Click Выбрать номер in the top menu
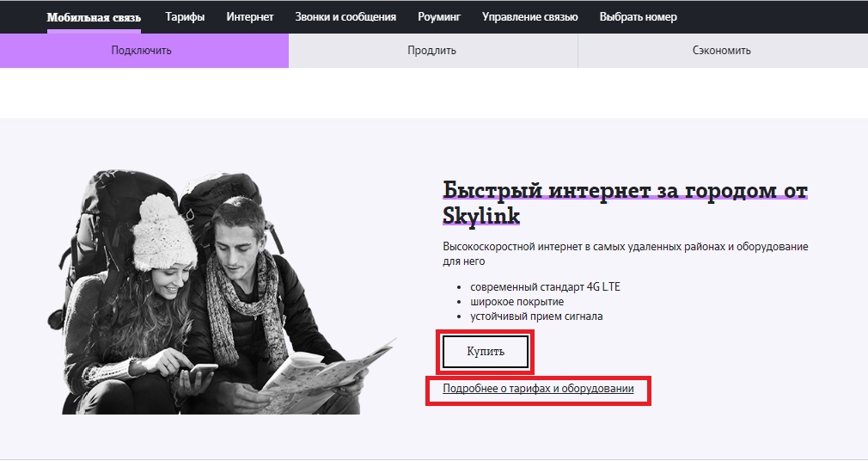This screenshot has height=461, width=868. 638,17
